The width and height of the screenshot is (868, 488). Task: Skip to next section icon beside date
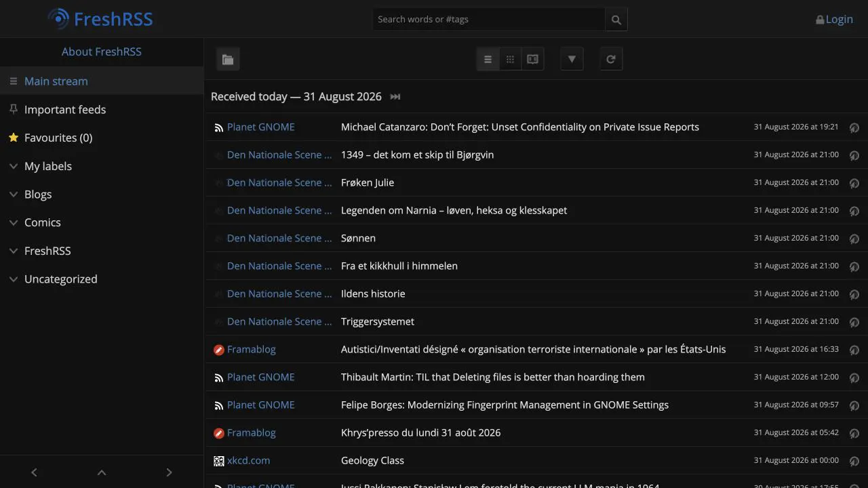[x=395, y=97]
